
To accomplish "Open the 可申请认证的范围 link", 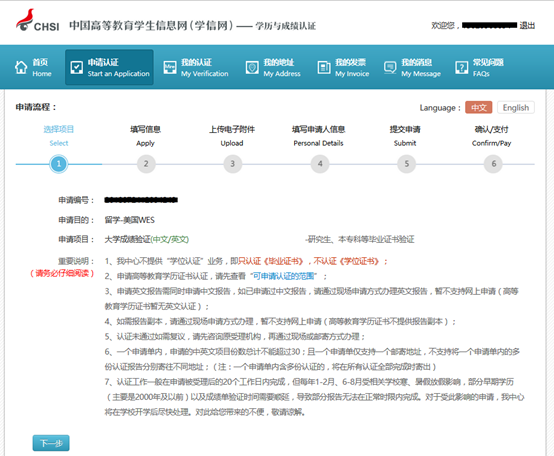I will (283, 276).
